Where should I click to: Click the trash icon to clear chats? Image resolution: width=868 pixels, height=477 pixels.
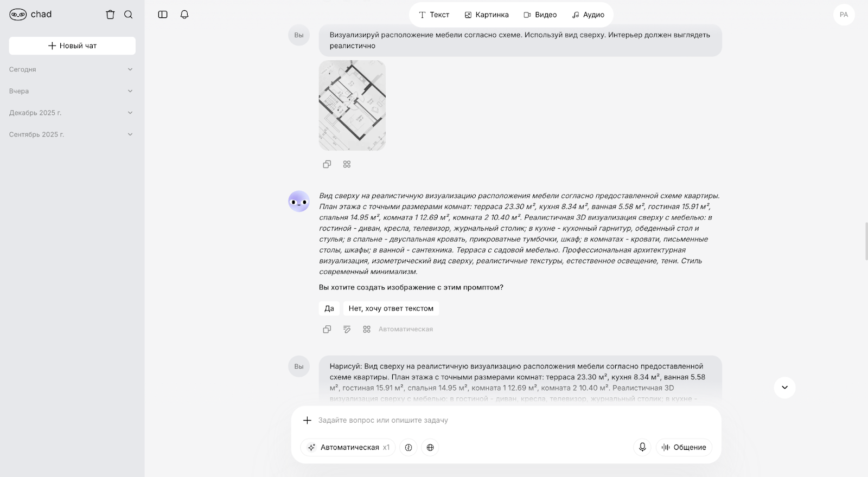coord(110,15)
